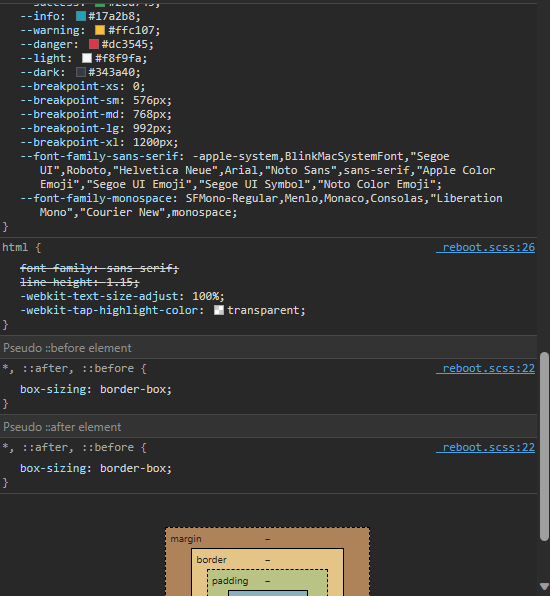Open the transparent tap-highlight color swatch
550x596 pixels.
click(x=219, y=310)
